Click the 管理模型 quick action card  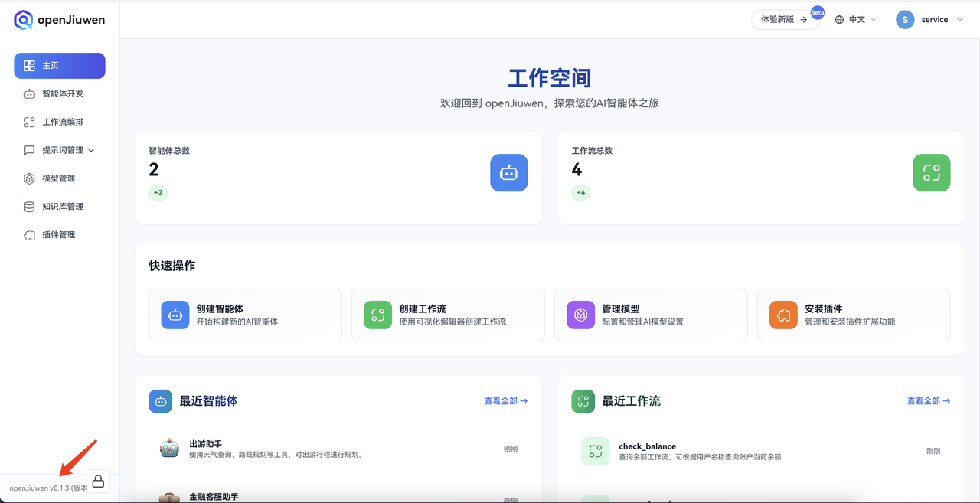coord(651,315)
